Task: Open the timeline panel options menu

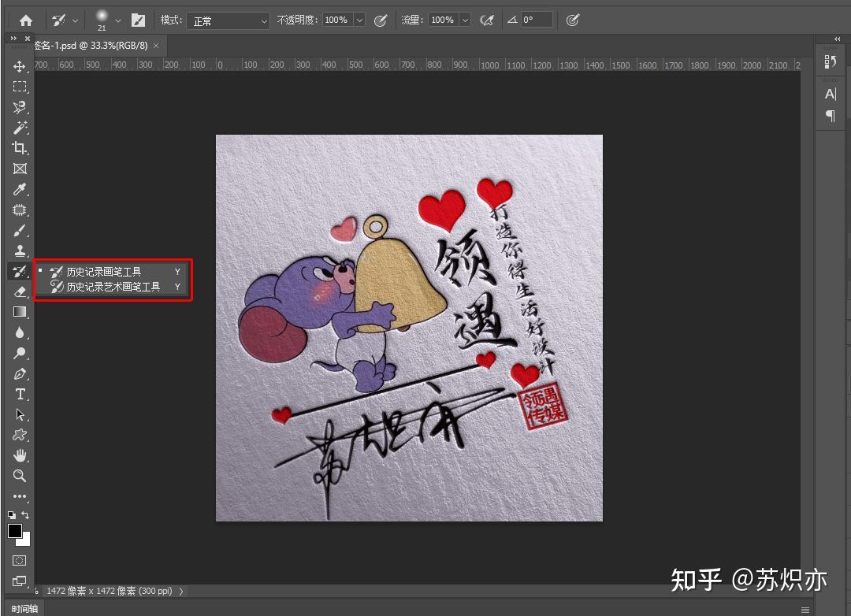Action: [805, 610]
